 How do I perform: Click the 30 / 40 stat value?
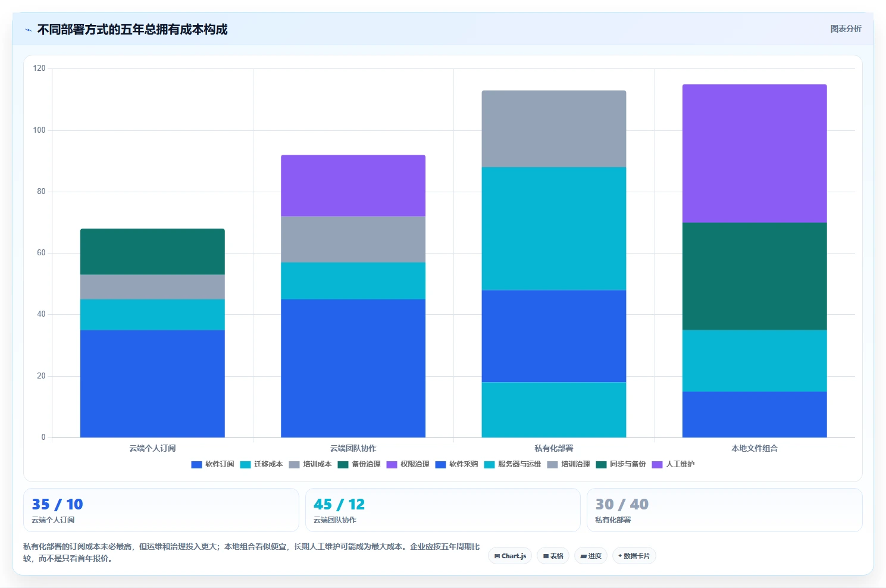(622, 505)
